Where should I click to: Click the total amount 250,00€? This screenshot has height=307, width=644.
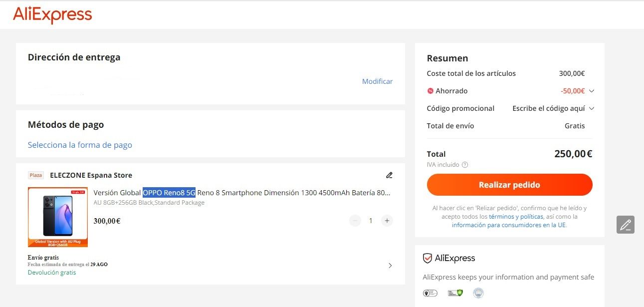pyautogui.click(x=573, y=154)
